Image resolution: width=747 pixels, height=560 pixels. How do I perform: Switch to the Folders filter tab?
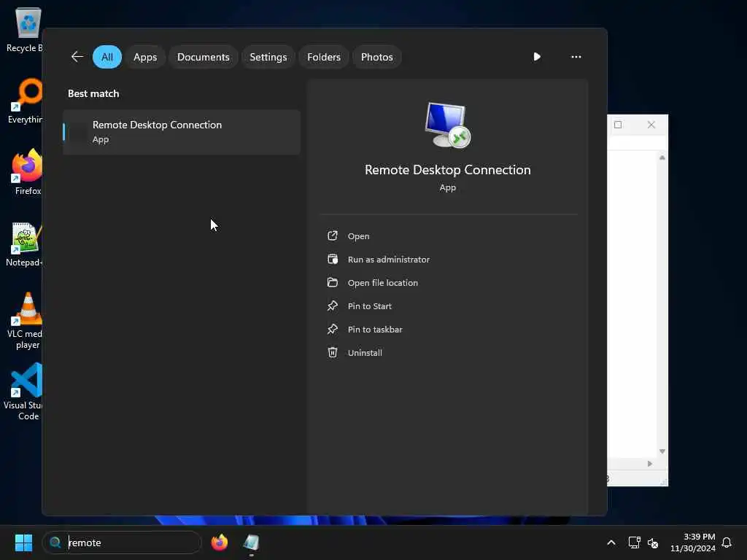click(324, 57)
